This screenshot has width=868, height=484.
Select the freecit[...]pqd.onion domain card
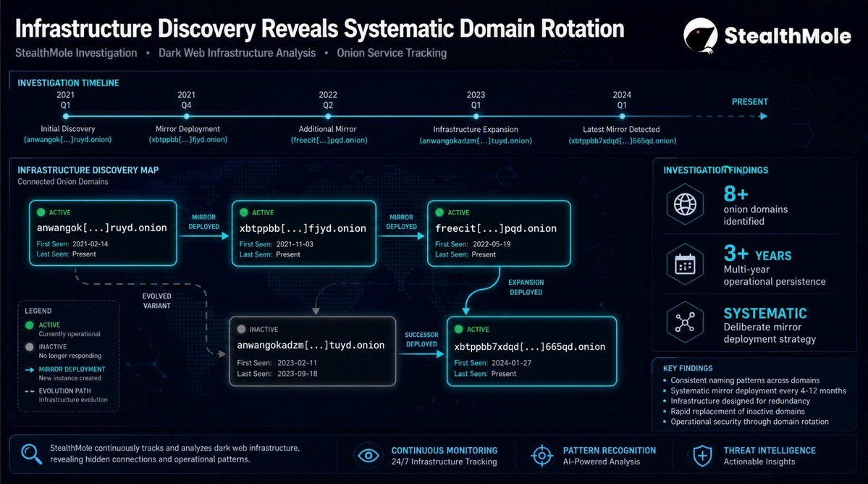pos(499,233)
